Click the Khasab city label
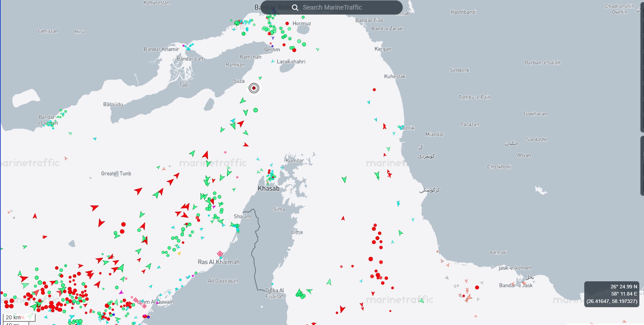The width and height of the screenshot is (644, 325). 269,188
